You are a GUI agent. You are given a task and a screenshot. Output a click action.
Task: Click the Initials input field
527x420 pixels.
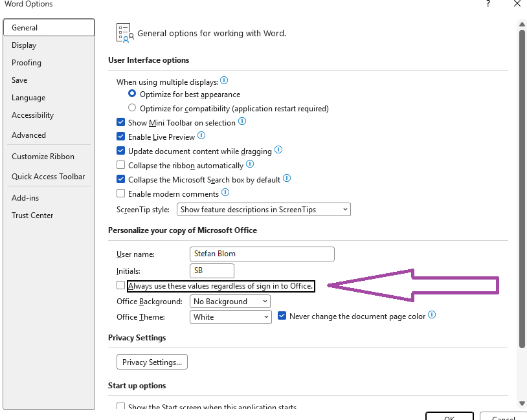click(212, 271)
